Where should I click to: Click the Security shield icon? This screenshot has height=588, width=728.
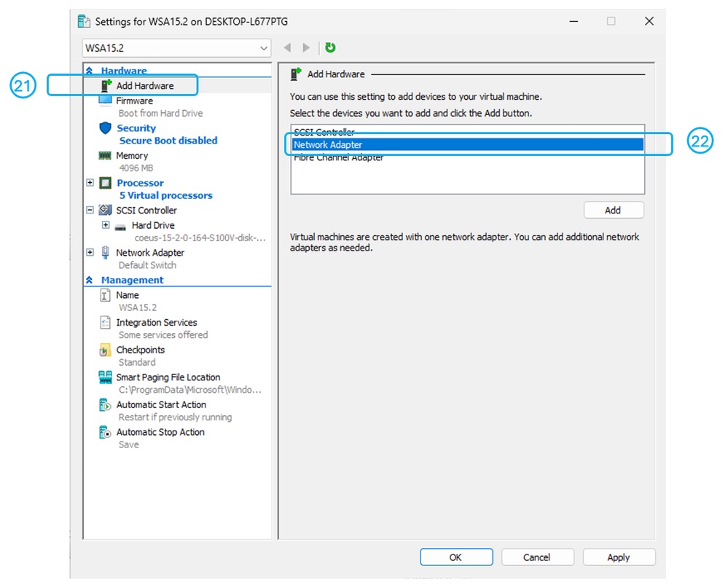point(106,128)
